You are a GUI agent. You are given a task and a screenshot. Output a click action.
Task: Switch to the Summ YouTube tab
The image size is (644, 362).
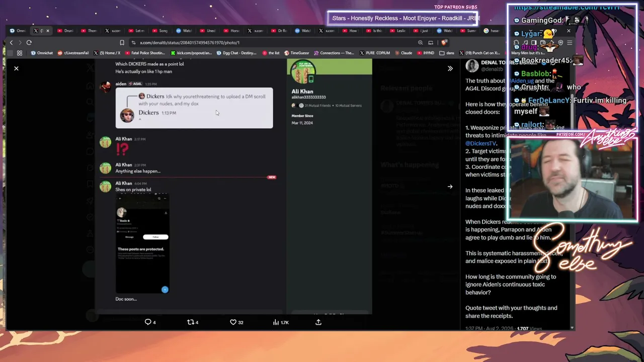(469, 31)
